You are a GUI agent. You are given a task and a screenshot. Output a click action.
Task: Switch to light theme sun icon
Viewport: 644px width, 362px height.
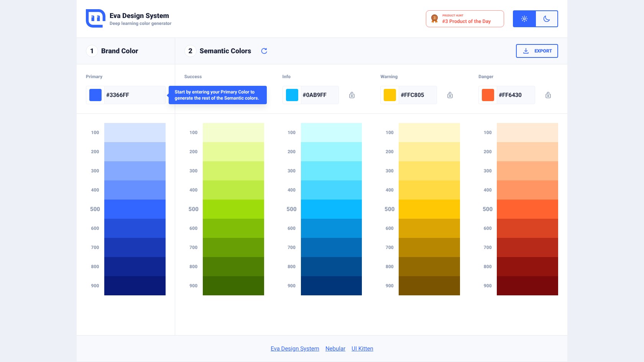(524, 19)
